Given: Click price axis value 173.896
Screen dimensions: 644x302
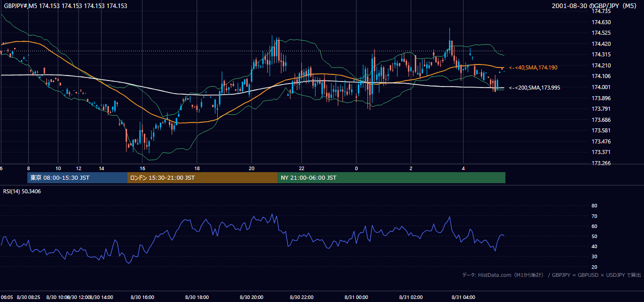Looking at the screenshot, I should pyautogui.click(x=601, y=98).
